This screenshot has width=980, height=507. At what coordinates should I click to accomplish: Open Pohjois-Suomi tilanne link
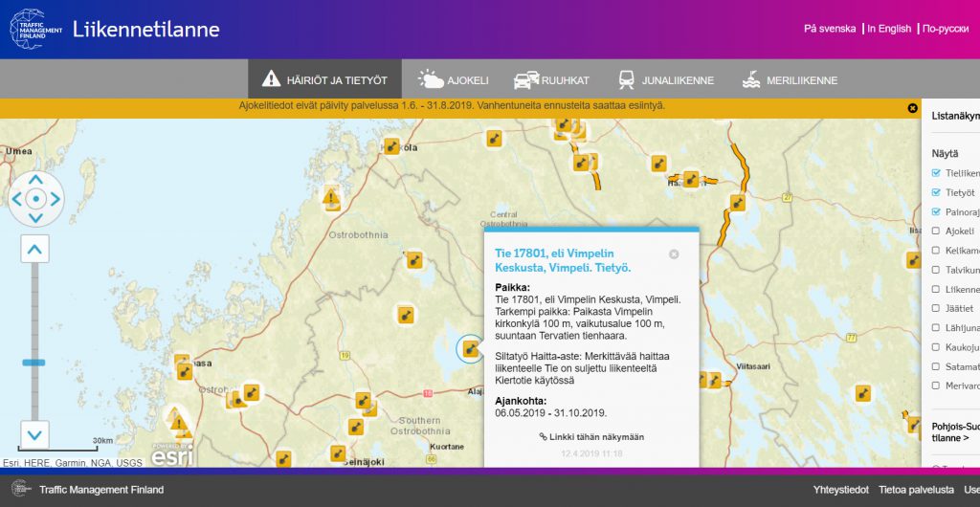pyautogui.click(x=955, y=432)
